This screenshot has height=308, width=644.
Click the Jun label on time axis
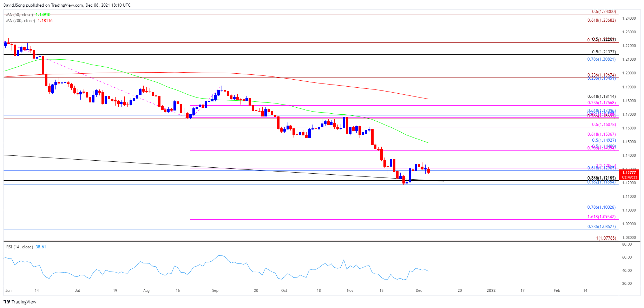tap(8, 290)
